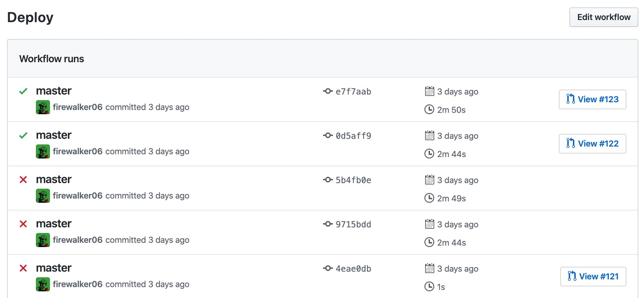This screenshot has height=298, width=644.
Task: Click the clock icon showing 2m 50s duration
Action: pos(429,110)
